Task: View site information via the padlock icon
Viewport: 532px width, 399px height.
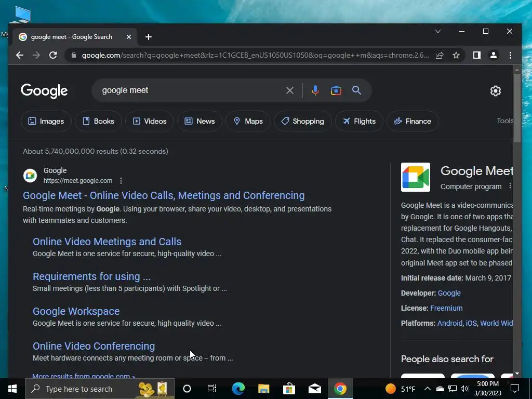Action: [74, 55]
